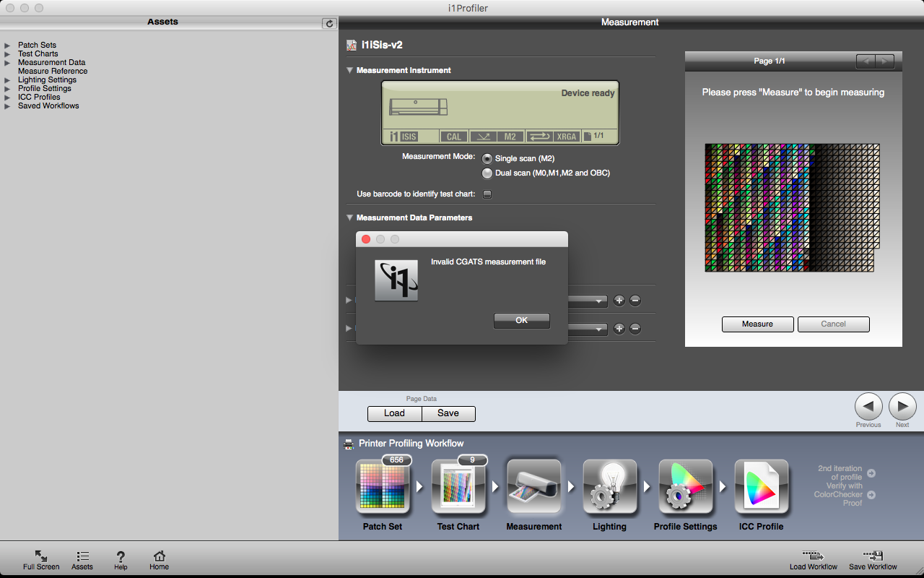Expand Patch Sets in Assets tree
924x578 pixels.
point(7,46)
